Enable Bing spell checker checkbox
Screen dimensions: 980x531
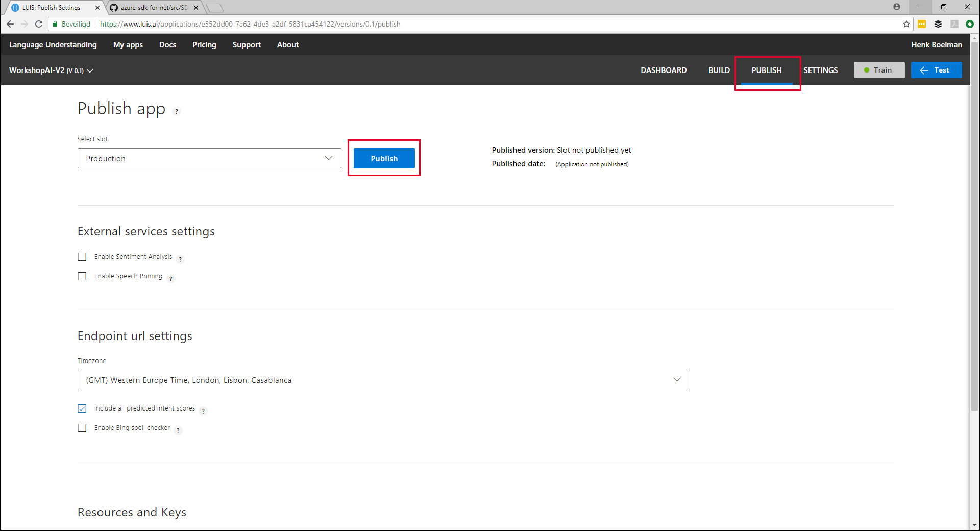click(x=82, y=428)
